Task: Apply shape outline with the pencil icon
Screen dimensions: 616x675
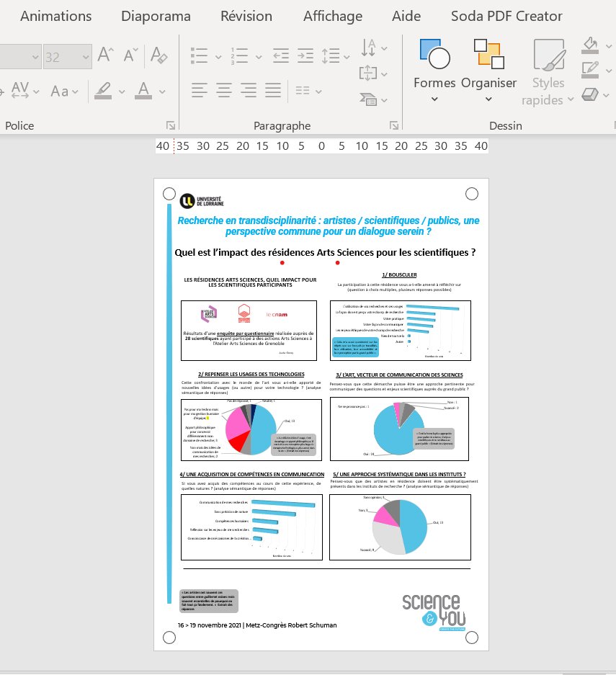Action: (x=590, y=70)
